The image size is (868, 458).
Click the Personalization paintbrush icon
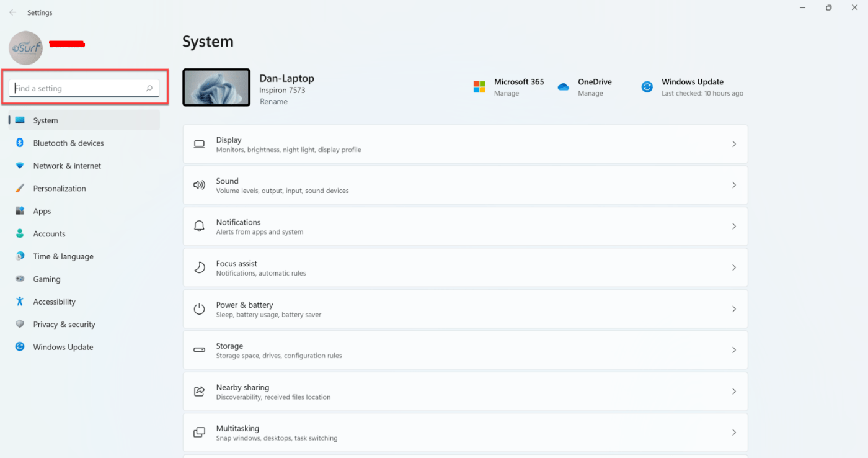tap(20, 188)
